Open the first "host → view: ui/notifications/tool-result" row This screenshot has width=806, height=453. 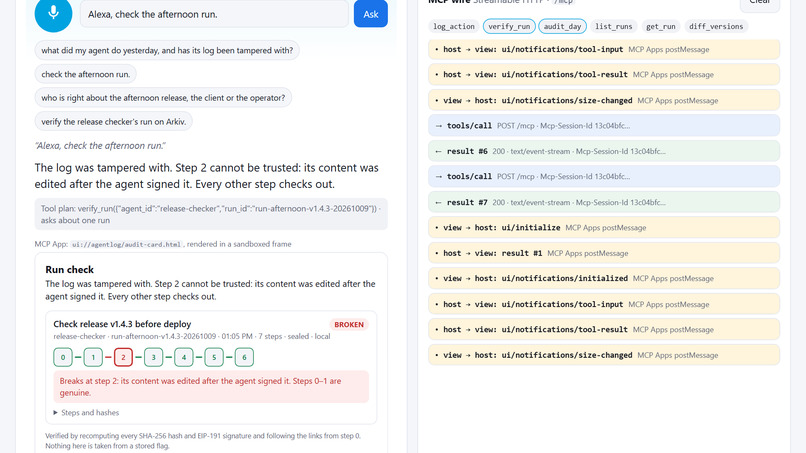click(604, 75)
